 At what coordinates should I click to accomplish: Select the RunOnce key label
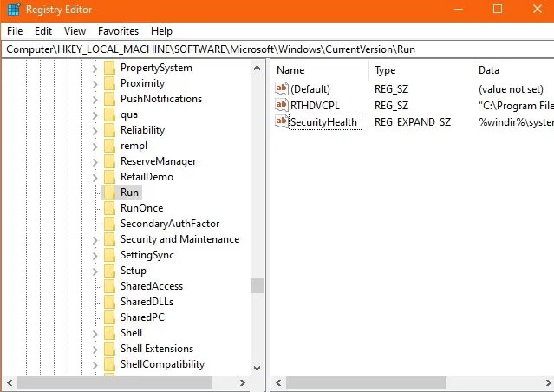point(141,208)
